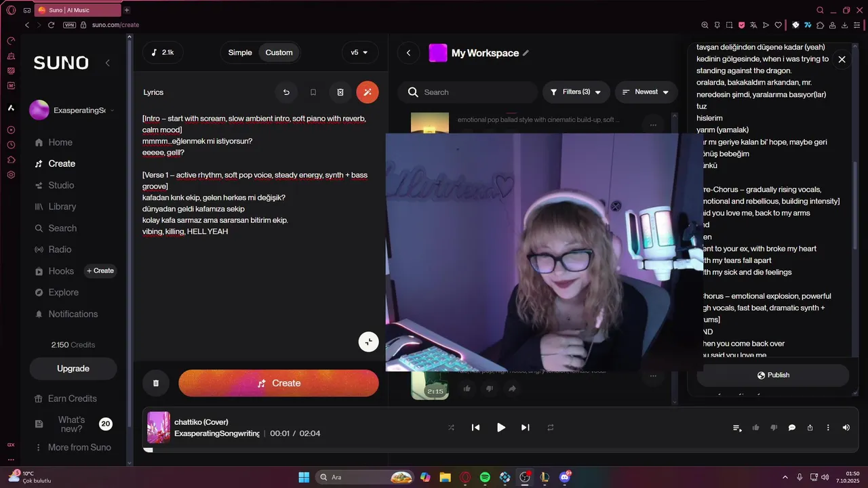Select Create in the sidebar
The image size is (868, 488).
click(55, 163)
